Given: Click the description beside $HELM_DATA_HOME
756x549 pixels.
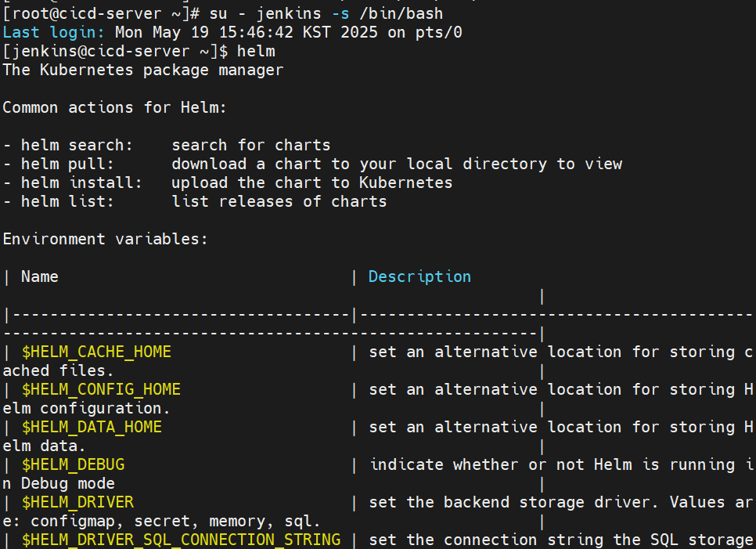Looking at the screenshot, I should [561, 428].
